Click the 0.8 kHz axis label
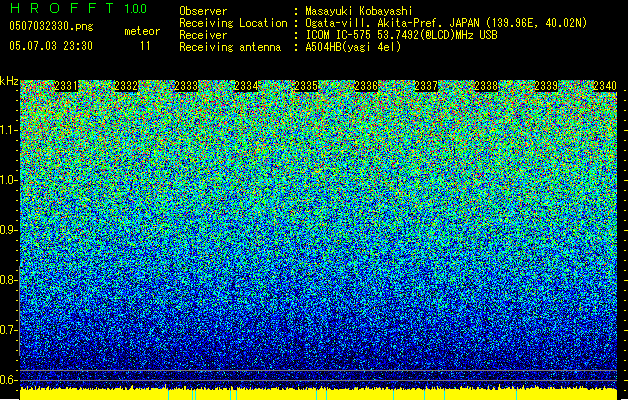This screenshot has width=629, height=400. pos(9,280)
